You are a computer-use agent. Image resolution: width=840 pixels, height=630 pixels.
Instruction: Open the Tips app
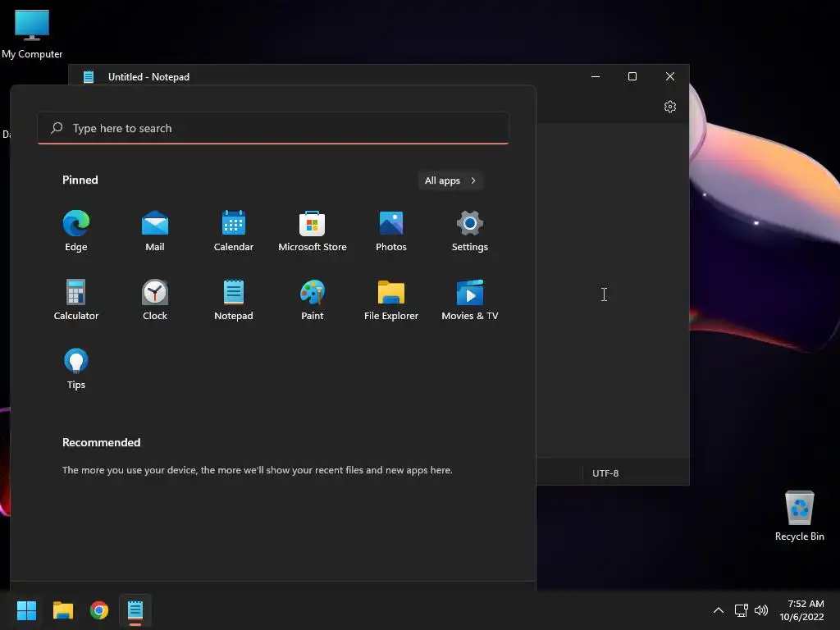pyautogui.click(x=76, y=368)
